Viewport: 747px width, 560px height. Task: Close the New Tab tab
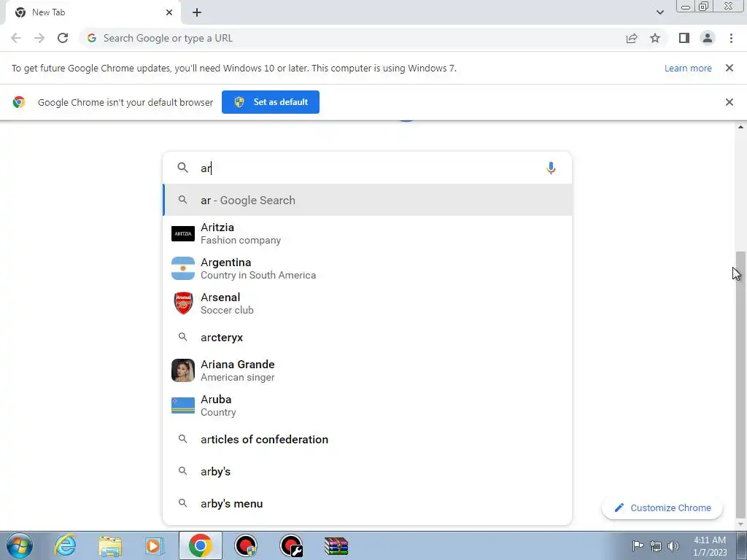[169, 12]
